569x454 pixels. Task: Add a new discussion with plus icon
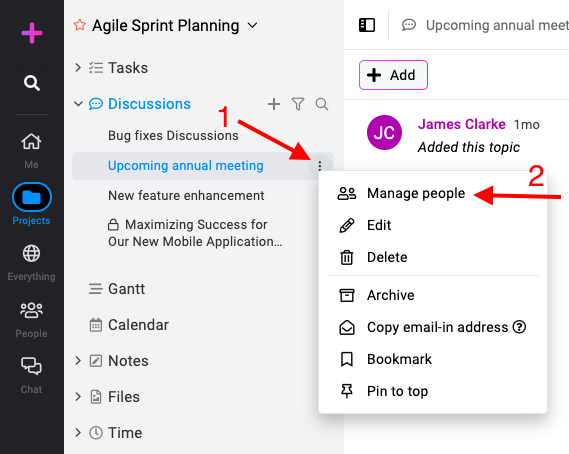(x=274, y=104)
